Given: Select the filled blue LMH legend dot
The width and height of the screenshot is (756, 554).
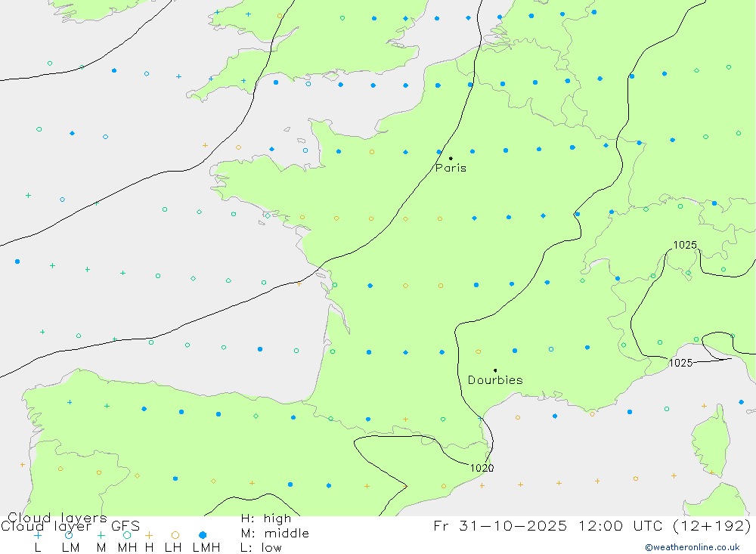Looking at the screenshot, I should pyautogui.click(x=203, y=535).
